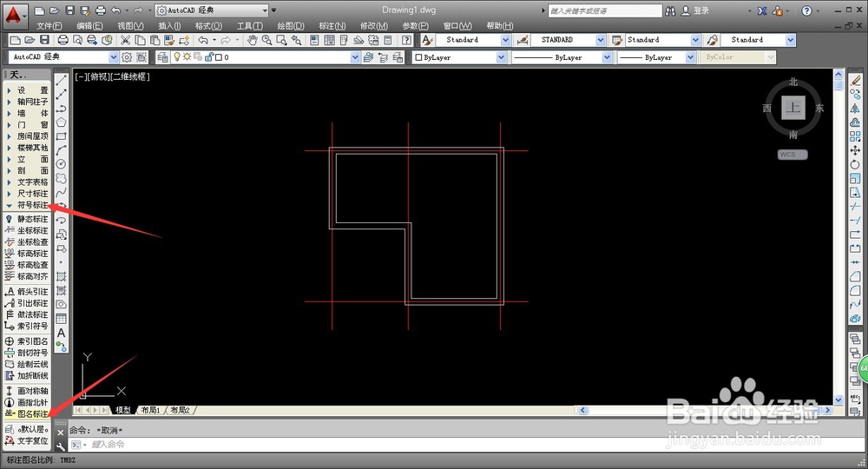Click the Cut scissors icon
This screenshot has height=469, width=868.
(x=126, y=40)
